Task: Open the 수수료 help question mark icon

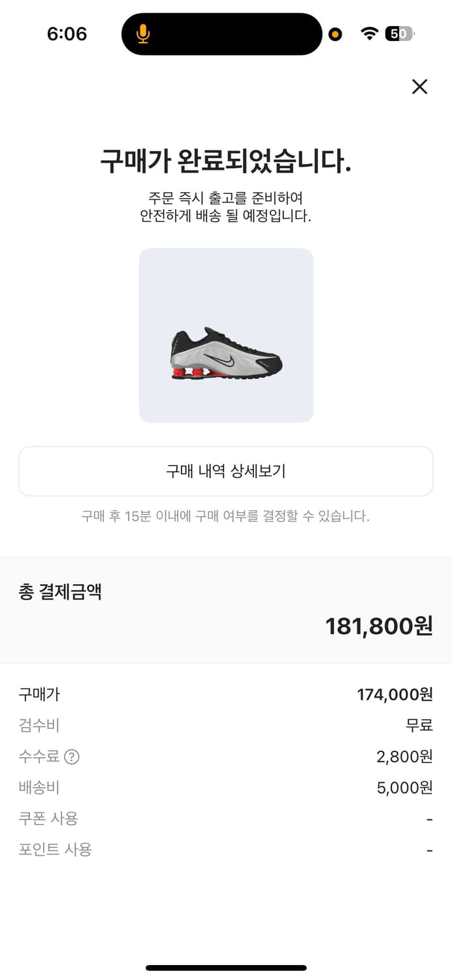Action: pyautogui.click(x=72, y=757)
